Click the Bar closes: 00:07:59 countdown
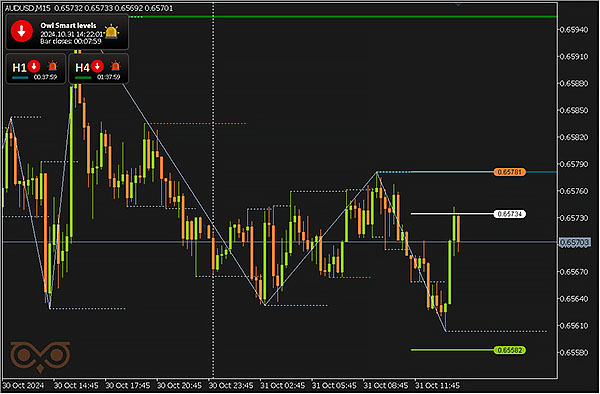This screenshot has height=394, width=600. click(71, 41)
